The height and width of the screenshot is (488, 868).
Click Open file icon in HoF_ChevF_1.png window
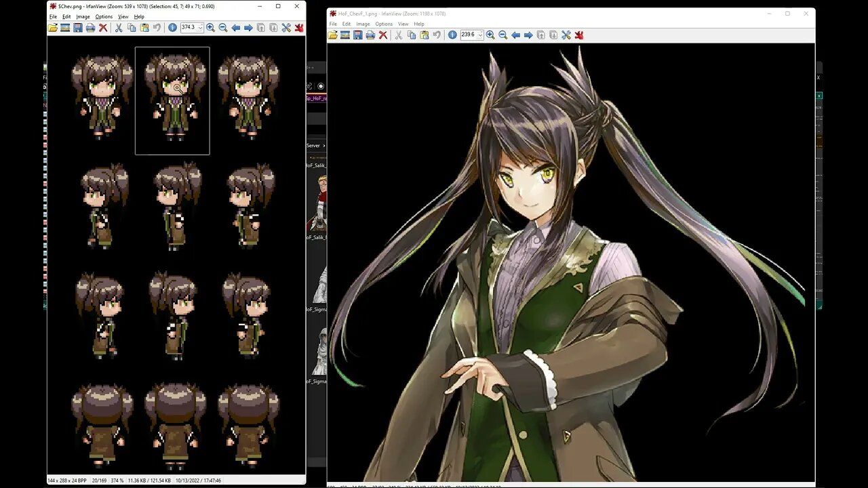tap(332, 35)
